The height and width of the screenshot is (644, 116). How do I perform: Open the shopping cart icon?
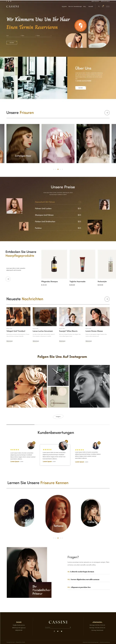103,6
